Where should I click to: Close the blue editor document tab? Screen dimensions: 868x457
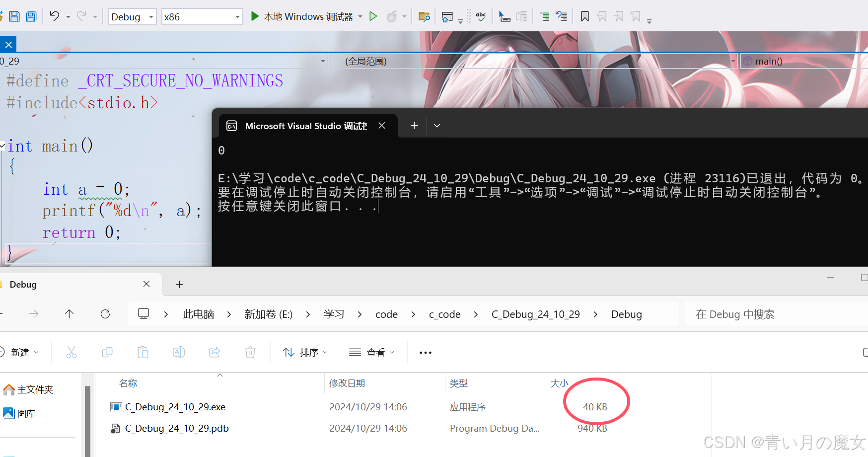click(x=8, y=44)
